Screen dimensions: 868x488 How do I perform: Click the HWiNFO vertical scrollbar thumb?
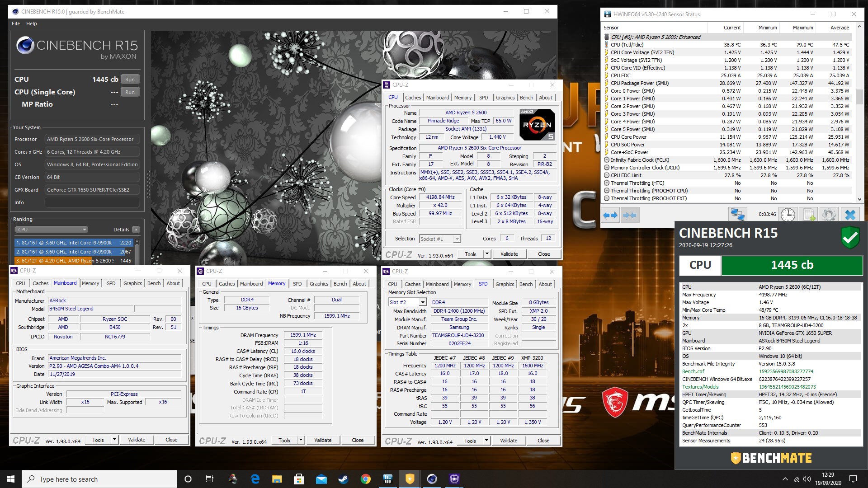click(859, 96)
